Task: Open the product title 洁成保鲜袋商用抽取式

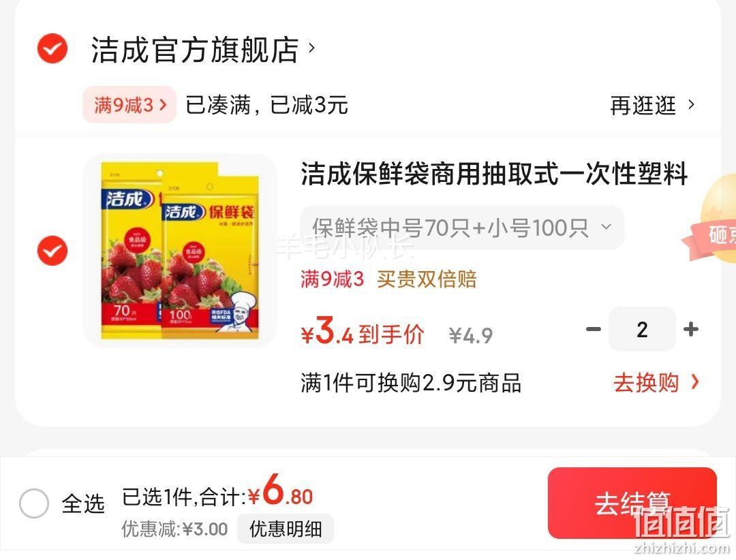Action: [x=494, y=174]
